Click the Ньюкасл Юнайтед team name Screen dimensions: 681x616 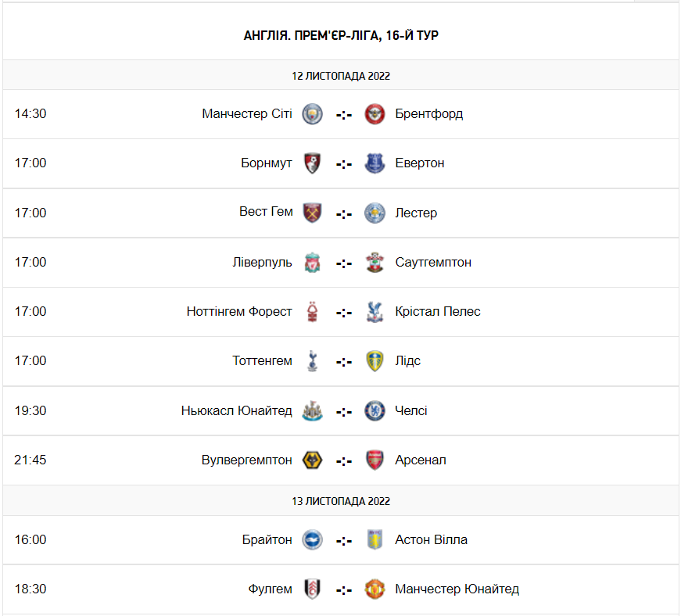236,410
